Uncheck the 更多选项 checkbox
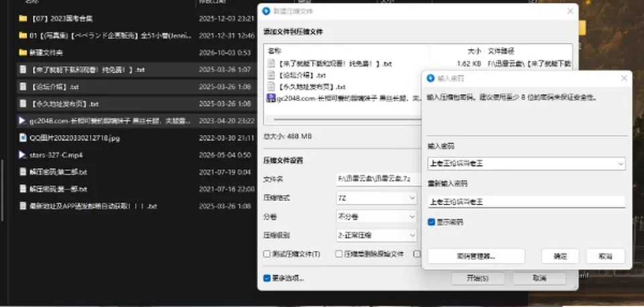Screen dimensions: 644x307 click(x=267, y=278)
